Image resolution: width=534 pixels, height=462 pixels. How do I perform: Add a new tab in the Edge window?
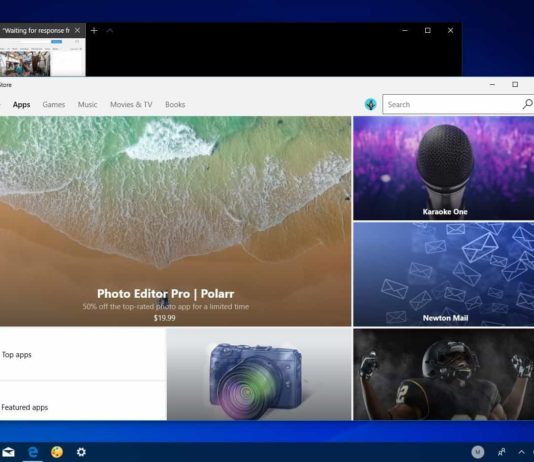[x=94, y=31]
